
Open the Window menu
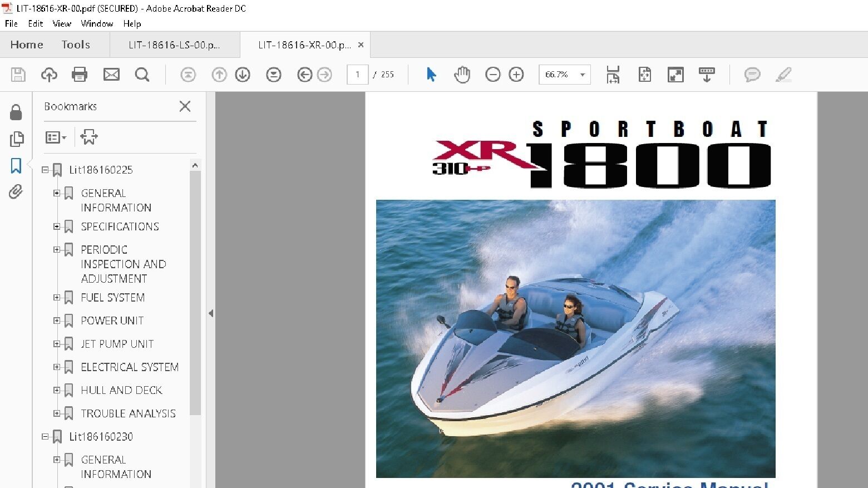(97, 23)
